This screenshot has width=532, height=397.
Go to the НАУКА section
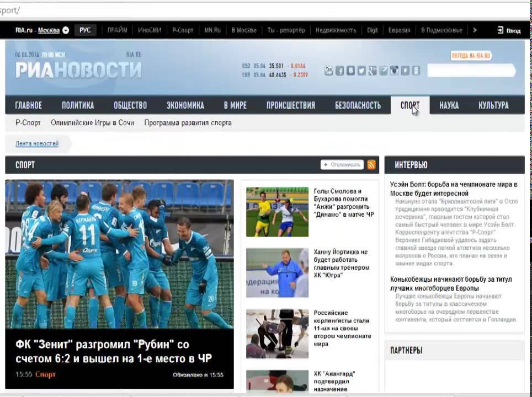coord(449,105)
